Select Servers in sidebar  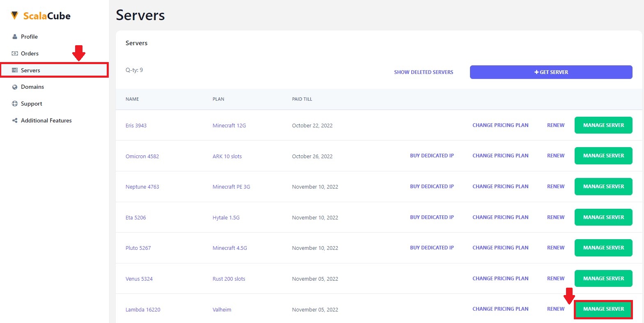click(x=54, y=70)
